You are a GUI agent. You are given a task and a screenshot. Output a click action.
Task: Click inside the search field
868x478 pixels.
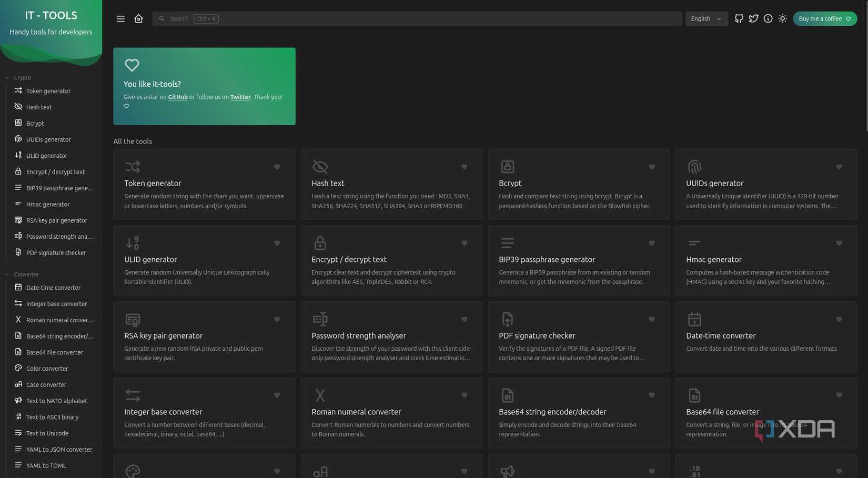coord(368,18)
